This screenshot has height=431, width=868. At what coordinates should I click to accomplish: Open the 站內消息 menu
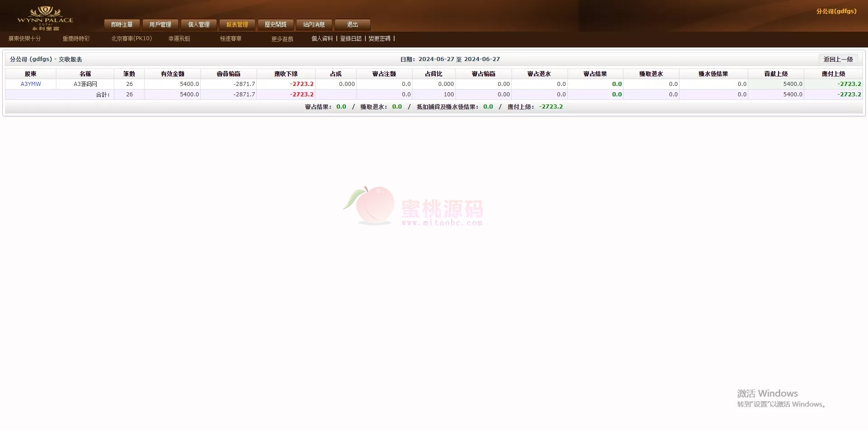pyautogui.click(x=314, y=24)
